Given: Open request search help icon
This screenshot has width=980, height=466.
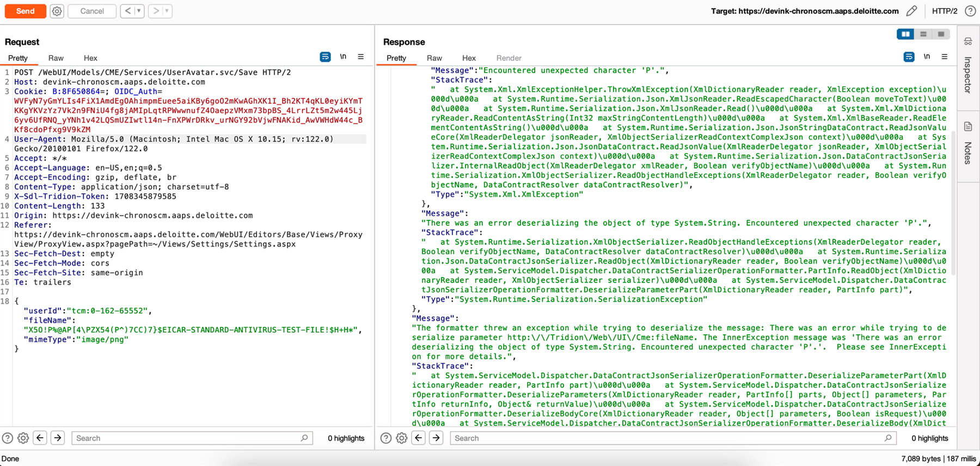Looking at the screenshot, I should 7,438.
